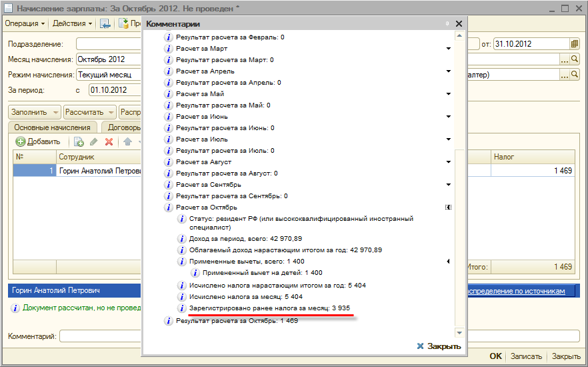Viewport: 588px width, 367px height.
Task: Switch to the Основные начисления tab
Action: pos(52,127)
